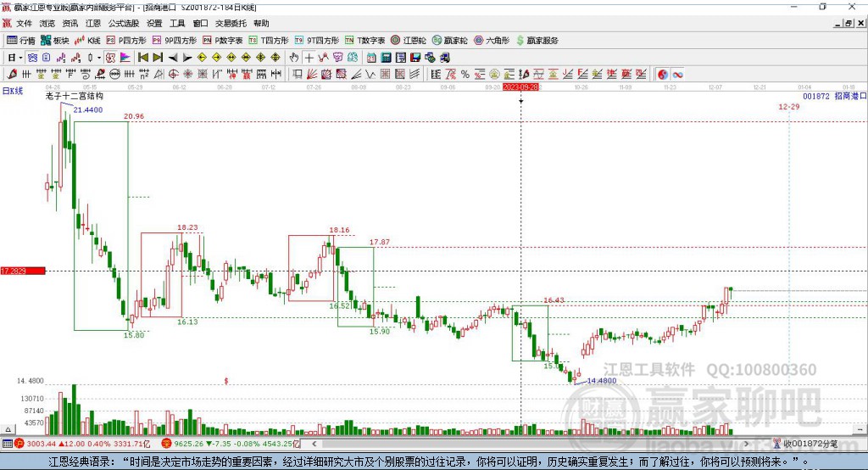Select the 金 circle golden ratio tool
Image resolution: width=868 pixels, height=470 pixels.
point(494,75)
